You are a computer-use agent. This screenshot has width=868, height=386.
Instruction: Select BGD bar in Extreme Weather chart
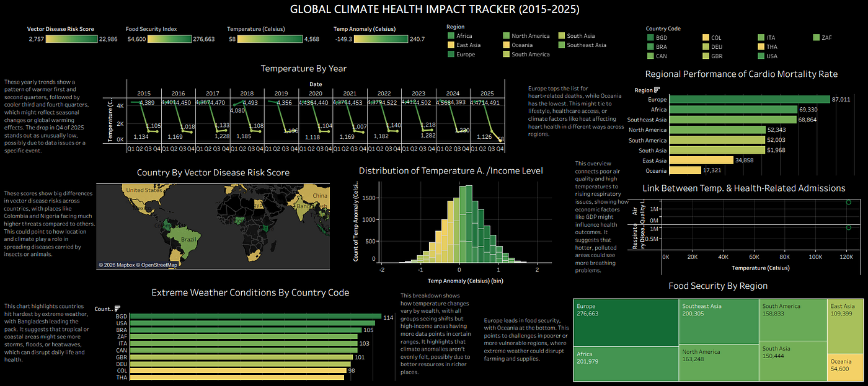(257, 317)
